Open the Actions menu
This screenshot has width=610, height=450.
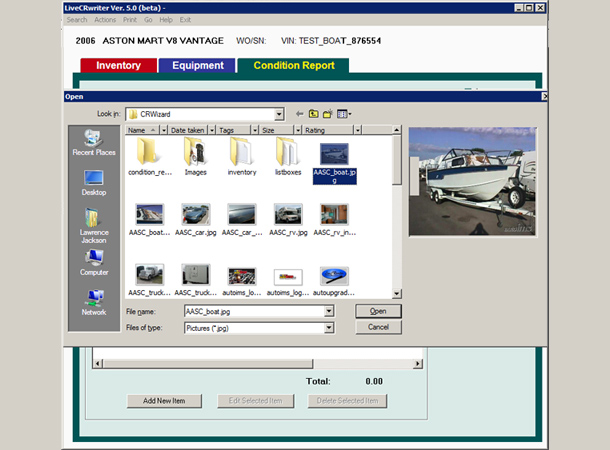tap(105, 20)
